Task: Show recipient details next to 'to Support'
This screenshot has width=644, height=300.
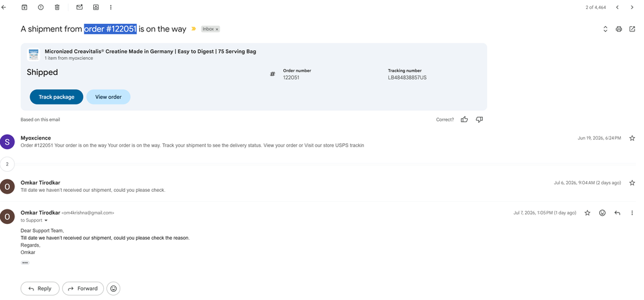Action: tap(46, 220)
